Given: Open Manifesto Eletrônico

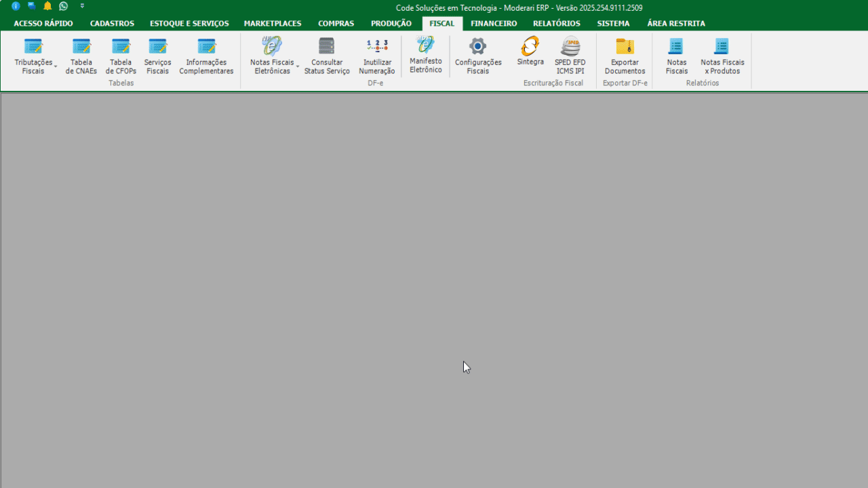Looking at the screenshot, I should coord(426,55).
